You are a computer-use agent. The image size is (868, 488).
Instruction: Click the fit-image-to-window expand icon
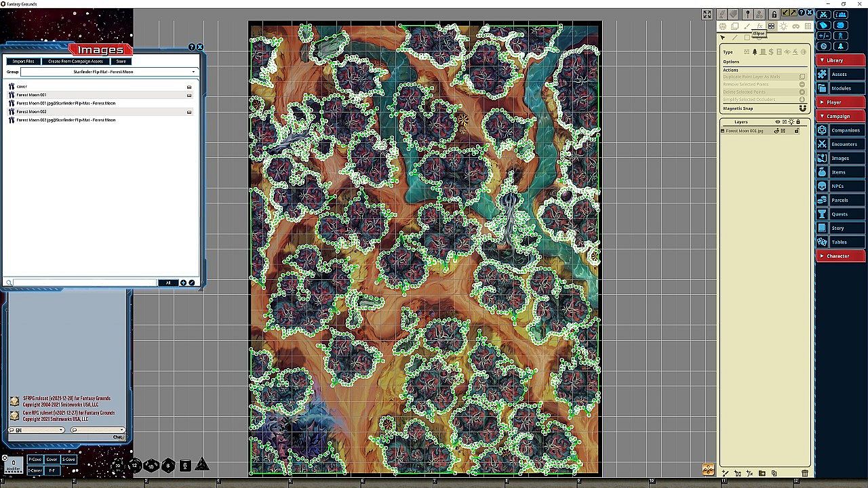(x=707, y=14)
